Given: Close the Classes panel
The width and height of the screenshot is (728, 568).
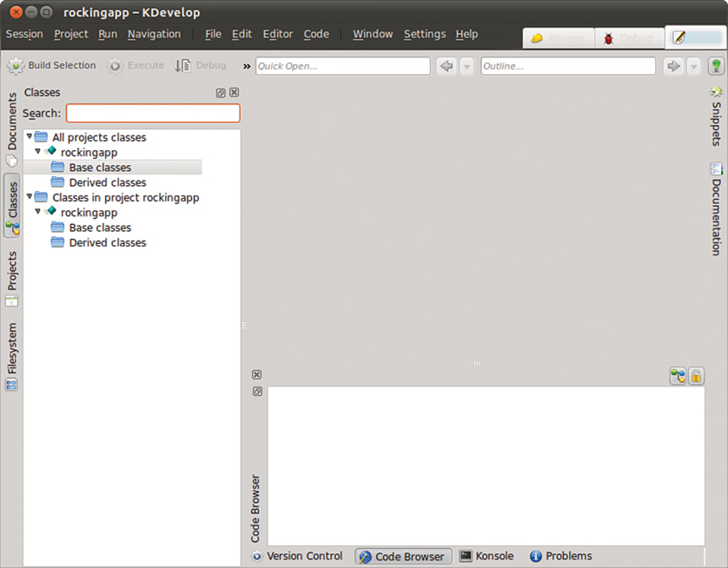Looking at the screenshot, I should (x=235, y=92).
